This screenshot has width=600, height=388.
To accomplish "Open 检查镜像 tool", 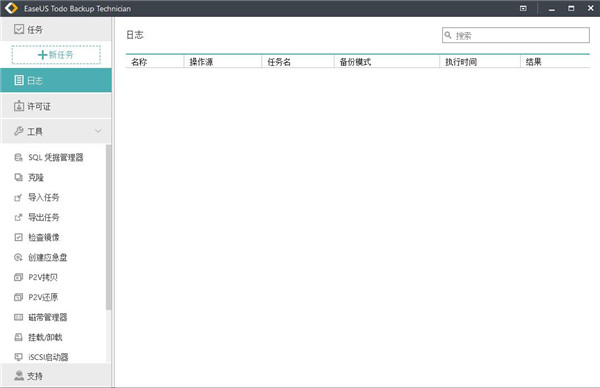I will click(x=44, y=237).
